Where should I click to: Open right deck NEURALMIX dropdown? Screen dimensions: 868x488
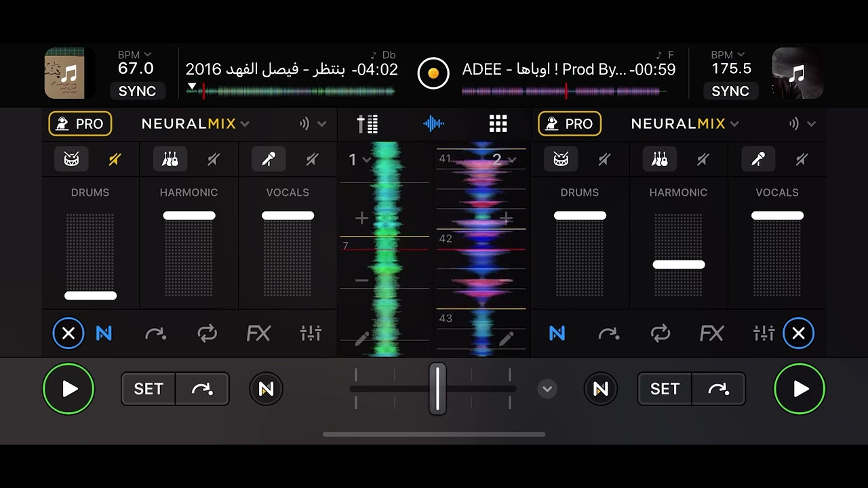pos(685,123)
